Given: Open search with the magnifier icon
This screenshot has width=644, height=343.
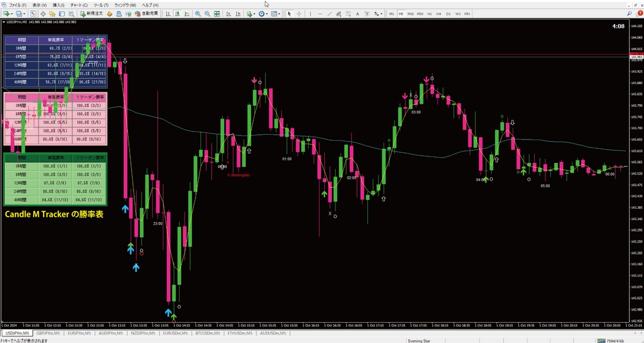Looking at the screenshot, I should pos(630,13).
